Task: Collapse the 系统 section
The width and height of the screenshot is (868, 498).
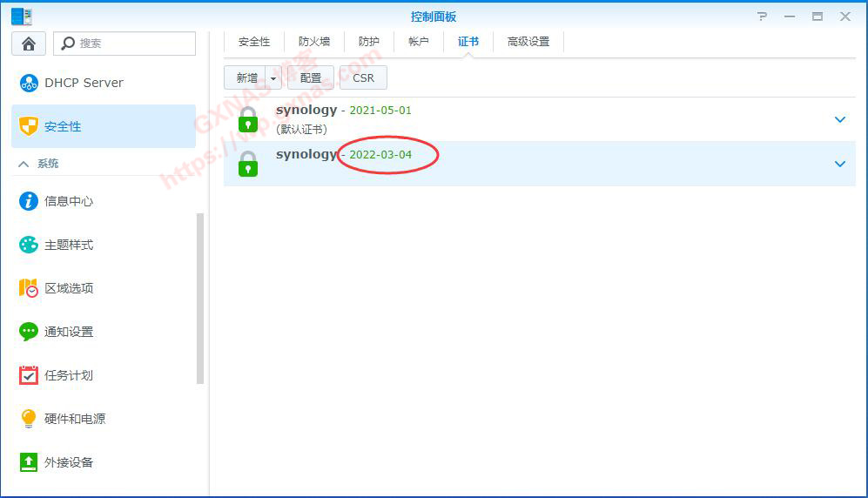Action: [24, 164]
